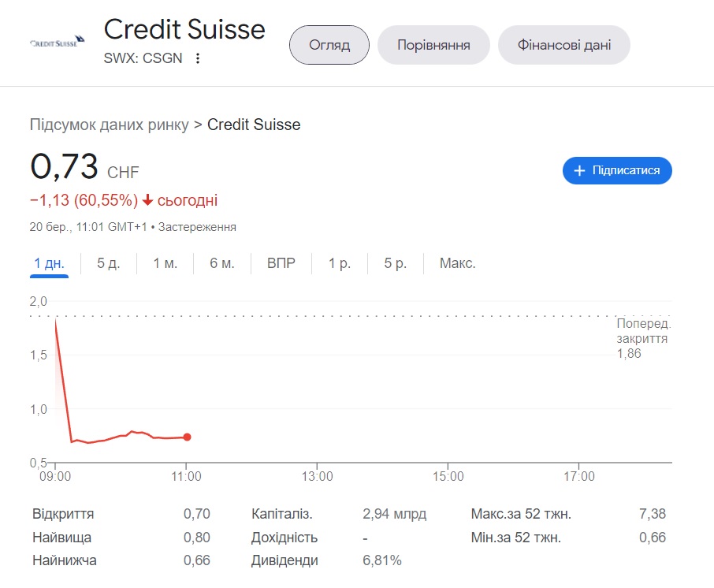Viewport: 714px width, 588px height.
Task: Click the 20 бер., 11:01 GMT+1 timestamp
Action: click(x=88, y=227)
